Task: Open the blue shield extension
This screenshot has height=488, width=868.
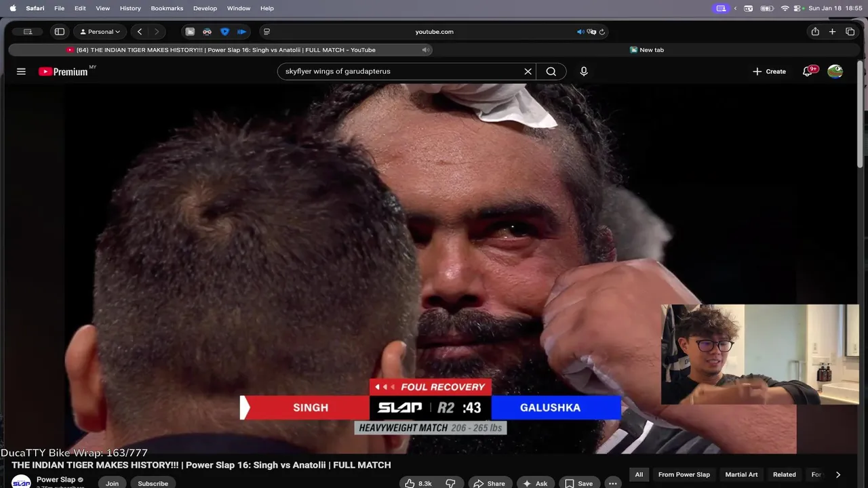Action: [x=224, y=32]
